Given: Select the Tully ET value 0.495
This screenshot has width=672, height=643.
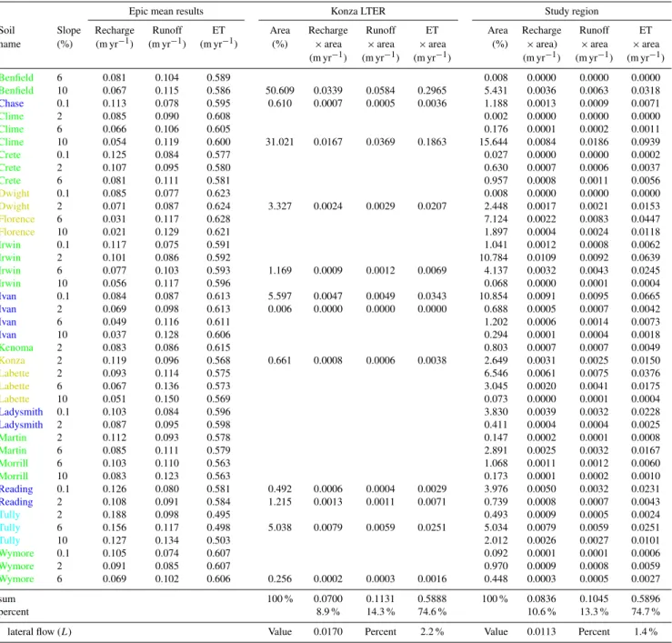Looking at the screenshot, I should 218,515.
